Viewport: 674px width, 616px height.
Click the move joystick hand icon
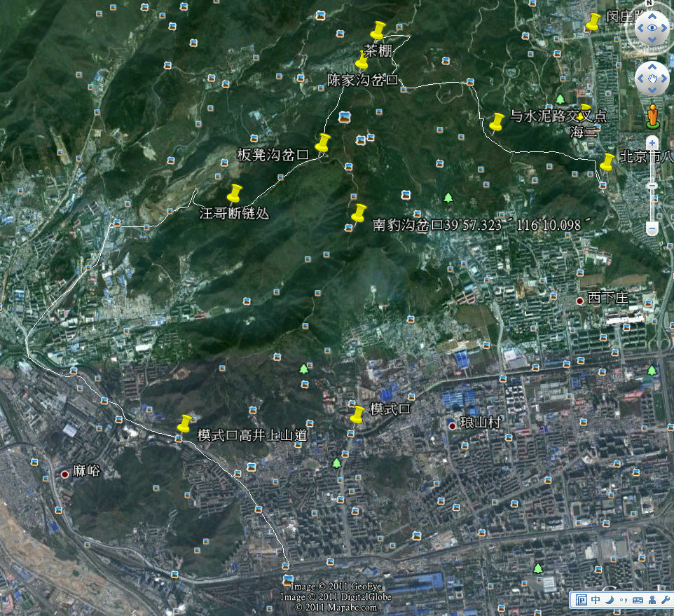point(653,78)
